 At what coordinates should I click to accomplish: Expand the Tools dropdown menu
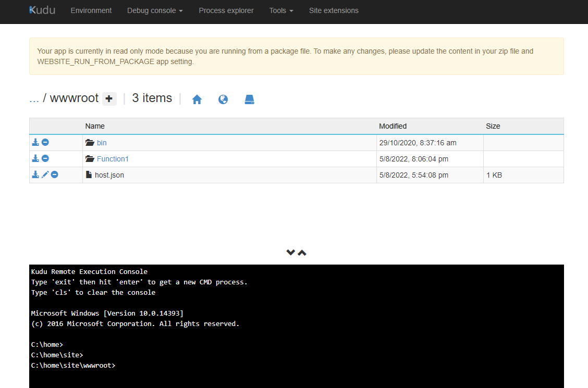(281, 10)
